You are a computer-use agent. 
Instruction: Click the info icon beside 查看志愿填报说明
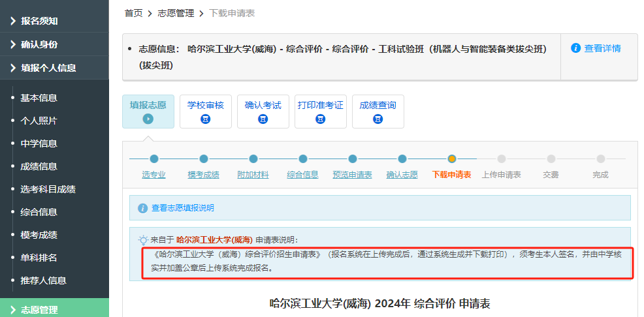142,208
